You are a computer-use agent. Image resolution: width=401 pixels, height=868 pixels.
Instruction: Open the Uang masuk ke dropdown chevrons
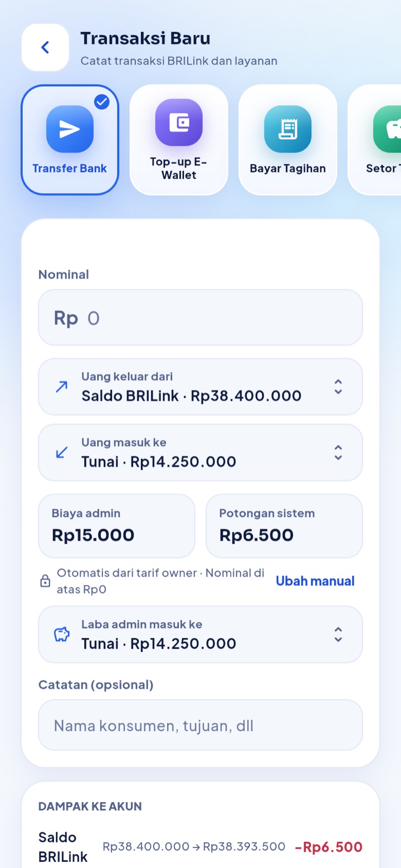[x=338, y=452]
